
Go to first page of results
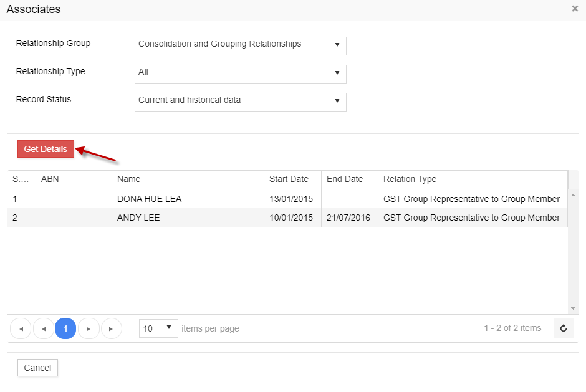coord(21,328)
